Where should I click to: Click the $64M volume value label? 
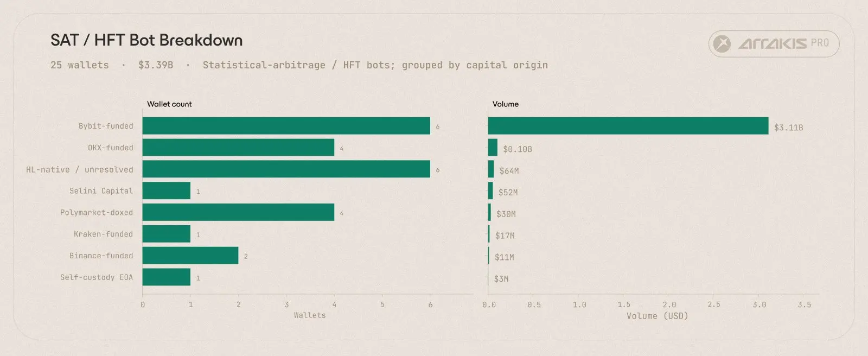click(509, 171)
